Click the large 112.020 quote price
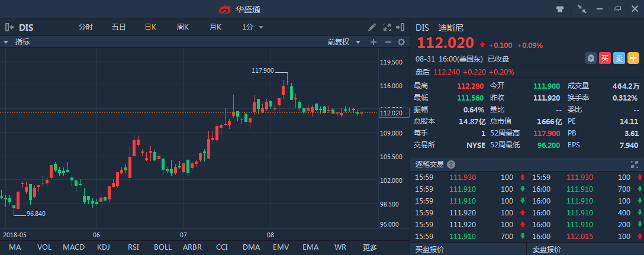The height and width of the screenshot is (255, 644). (x=446, y=44)
